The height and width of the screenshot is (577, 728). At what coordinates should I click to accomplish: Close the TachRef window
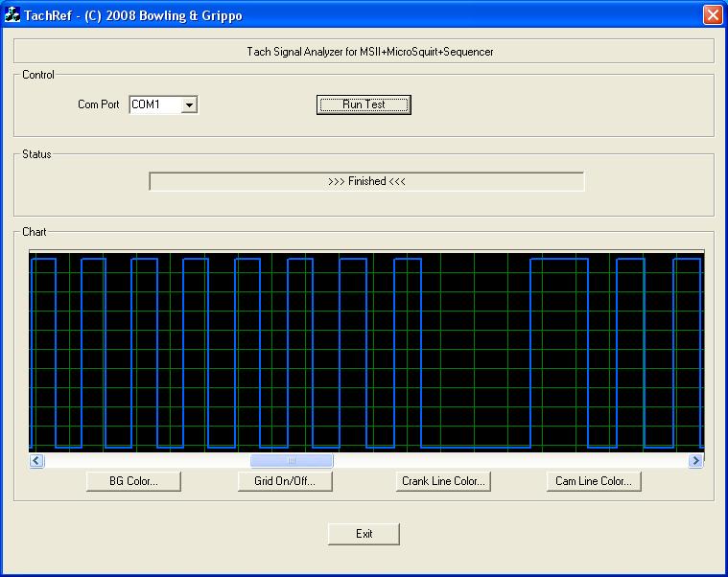(712, 14)
